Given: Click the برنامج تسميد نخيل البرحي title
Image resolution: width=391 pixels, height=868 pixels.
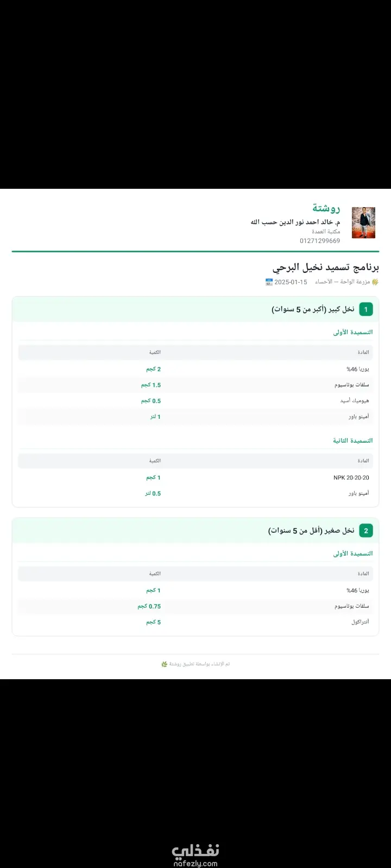Looking at the screenshot, I should [x=326, y=267].
